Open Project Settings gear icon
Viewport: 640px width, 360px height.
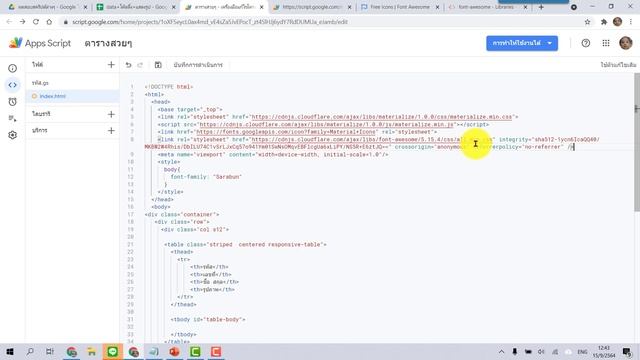13,135
